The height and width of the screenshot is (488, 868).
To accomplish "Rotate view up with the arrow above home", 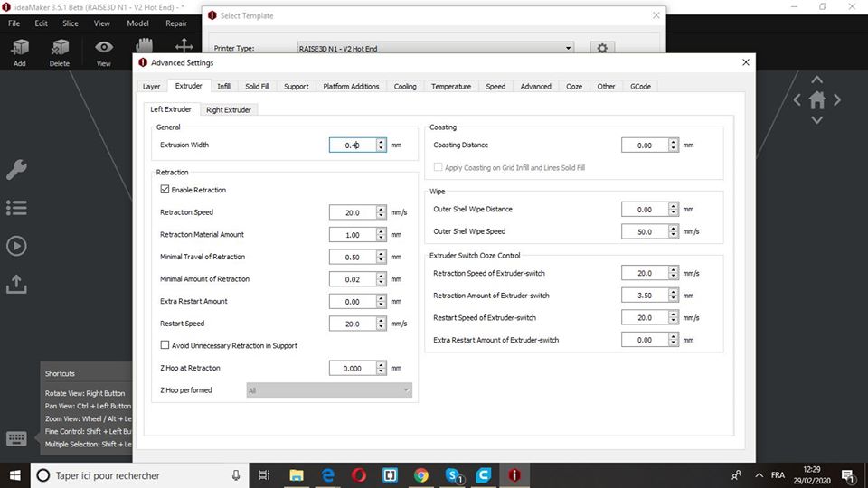I will point(817,80).
